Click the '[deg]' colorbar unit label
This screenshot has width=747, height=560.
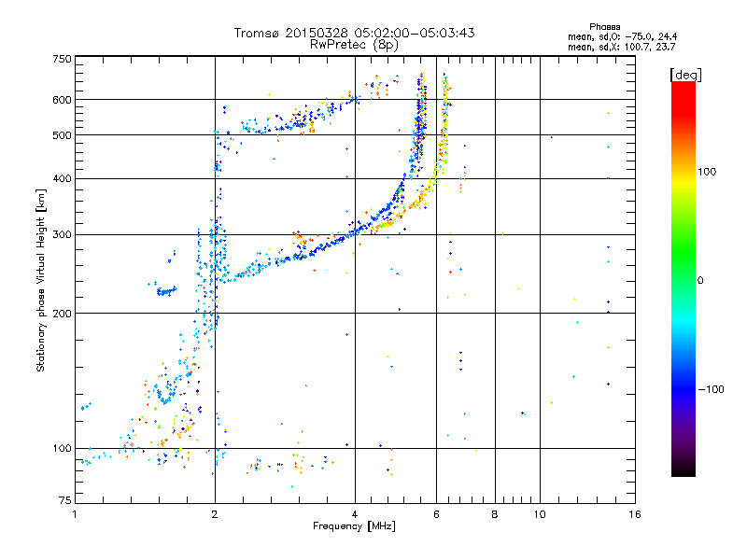point(685,75)
